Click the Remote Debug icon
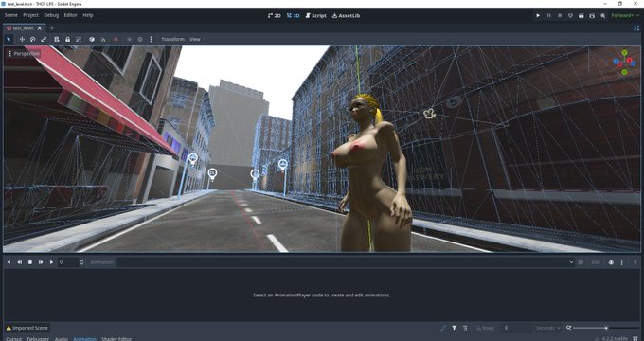 [570, 15]
